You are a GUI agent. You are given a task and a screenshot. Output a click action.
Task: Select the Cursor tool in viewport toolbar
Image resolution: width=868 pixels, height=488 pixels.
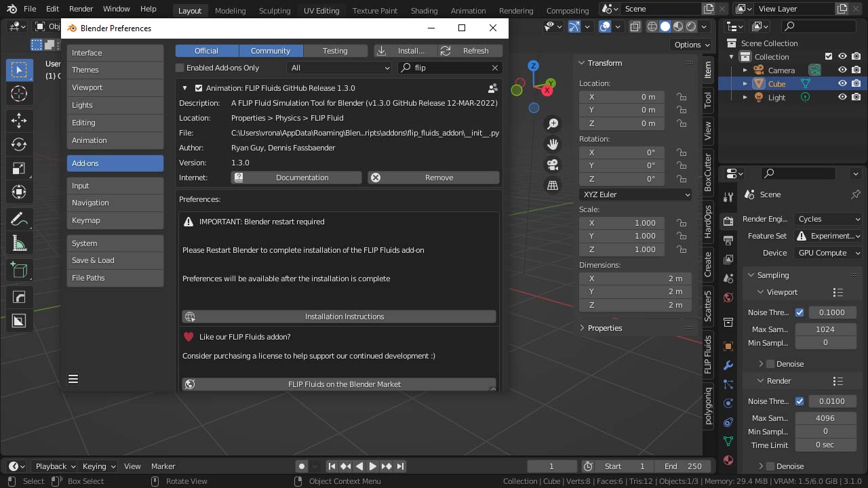coord(19,94)
